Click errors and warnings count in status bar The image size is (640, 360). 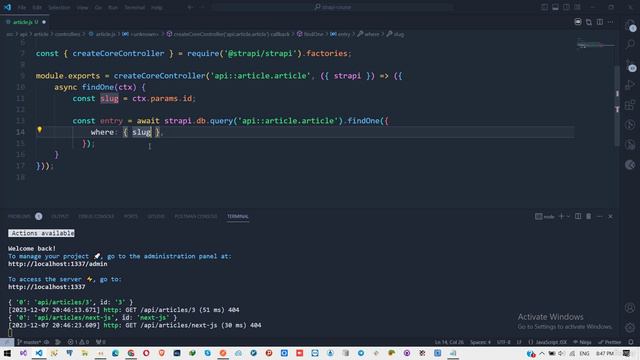click(78, 342)
